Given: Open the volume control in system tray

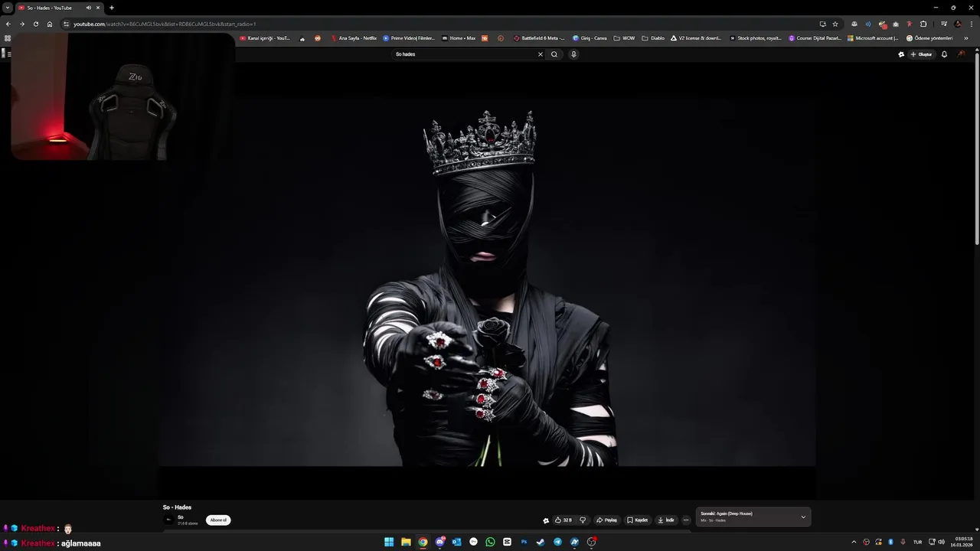Looking at the screenshot, I should click(x=941, y=542).
